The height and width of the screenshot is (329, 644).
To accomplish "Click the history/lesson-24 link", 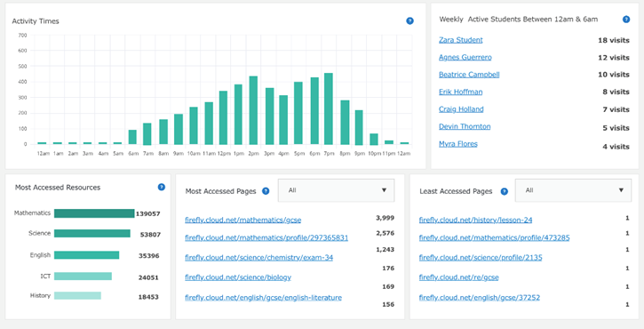I will coord(475,220).
